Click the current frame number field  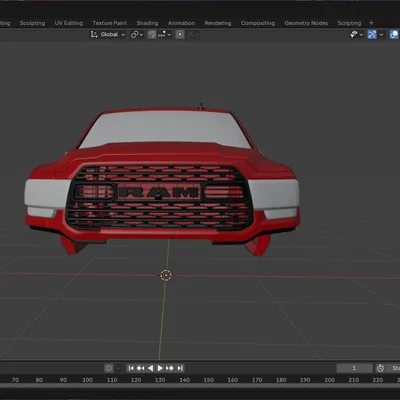click(354, 368)
